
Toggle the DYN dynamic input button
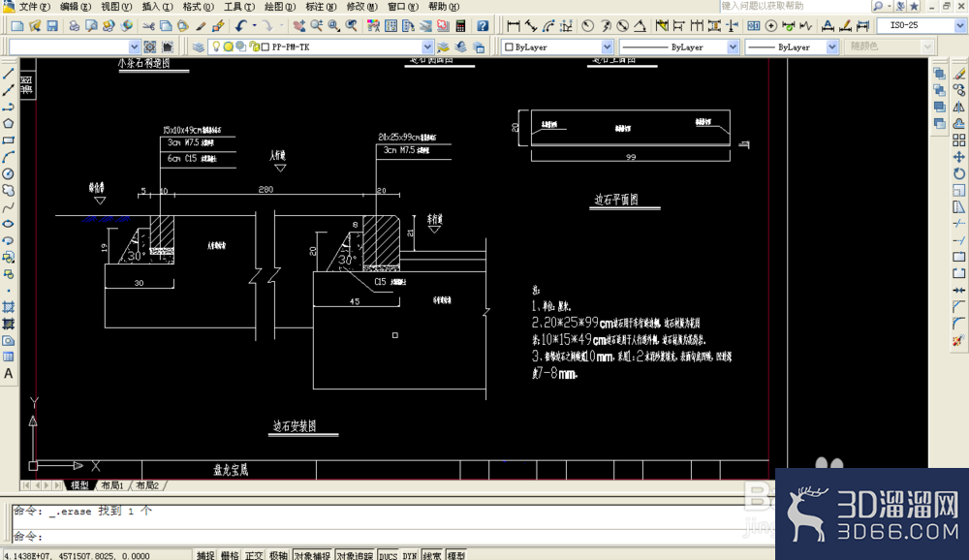[x=409, y=555]
